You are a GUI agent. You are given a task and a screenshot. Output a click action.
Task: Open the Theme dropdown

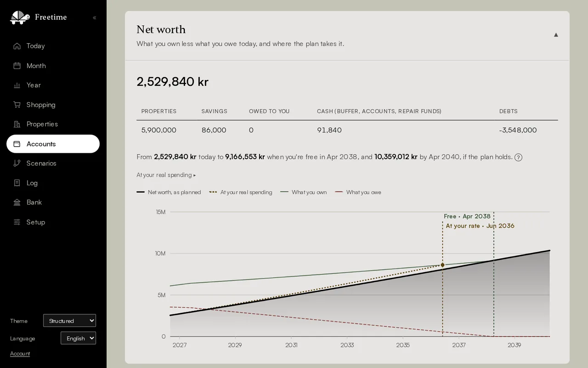pyautogui.click(x=69, y=321)
